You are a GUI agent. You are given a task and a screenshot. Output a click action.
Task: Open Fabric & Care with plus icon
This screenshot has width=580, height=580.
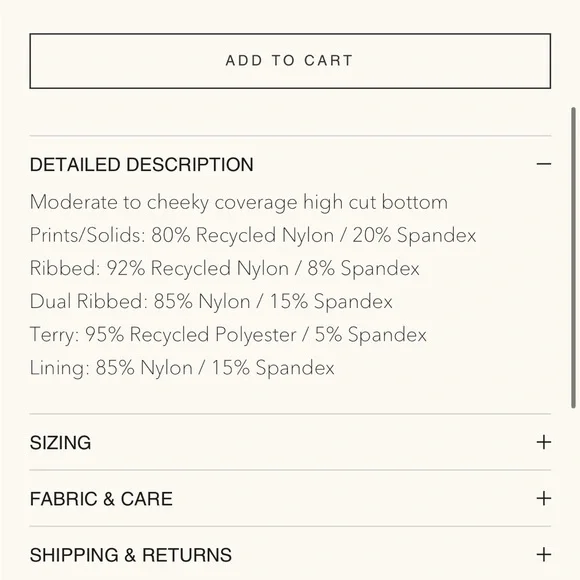pyautogui.click(x=544, y=498)
